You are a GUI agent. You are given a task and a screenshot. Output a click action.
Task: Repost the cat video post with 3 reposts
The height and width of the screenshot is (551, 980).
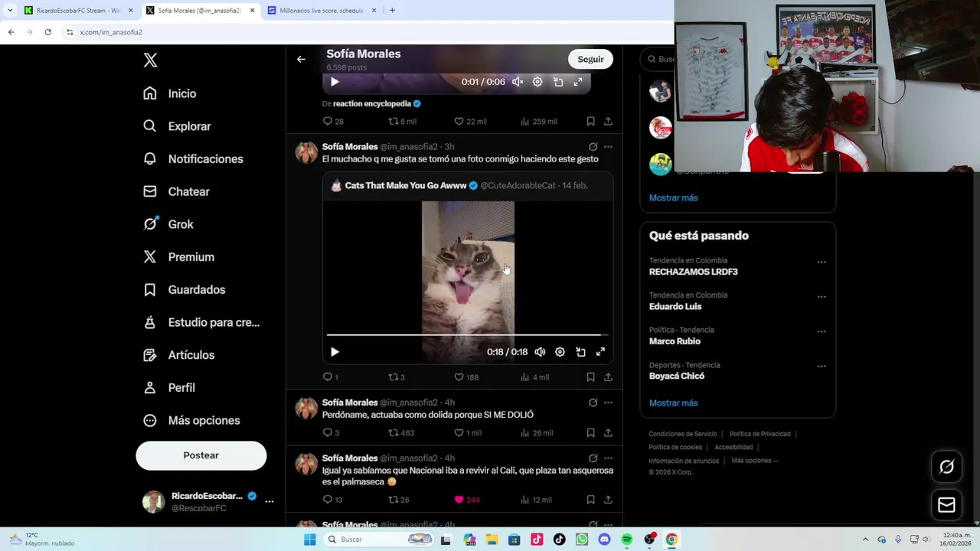[397, 377]
